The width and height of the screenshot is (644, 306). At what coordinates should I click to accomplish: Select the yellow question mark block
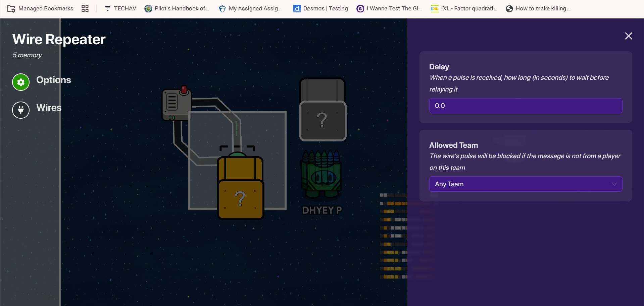240,188
